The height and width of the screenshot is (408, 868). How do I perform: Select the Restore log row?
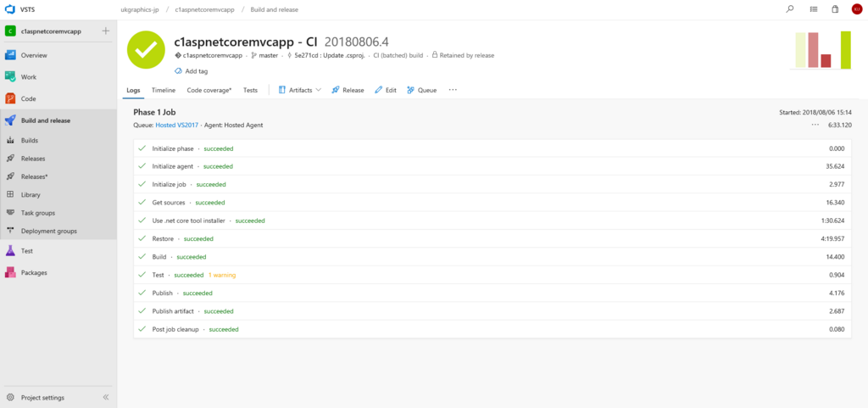click(492, 238)
